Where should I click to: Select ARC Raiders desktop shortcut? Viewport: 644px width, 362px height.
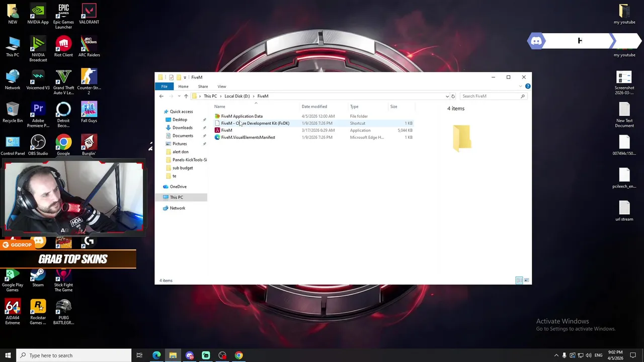pyautogui.click(x=89, y=47)
